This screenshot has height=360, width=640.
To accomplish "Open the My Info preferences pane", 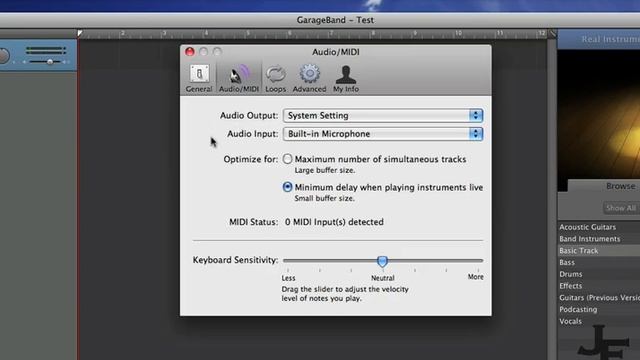I will point(346,78).
